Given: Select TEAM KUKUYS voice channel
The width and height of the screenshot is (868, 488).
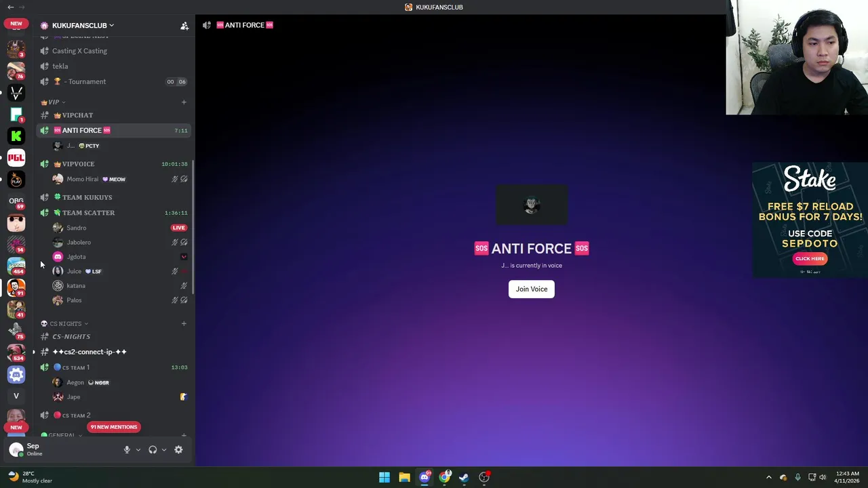Looking at the screenshot, I should pyautogui.click(x=114, y=197).
